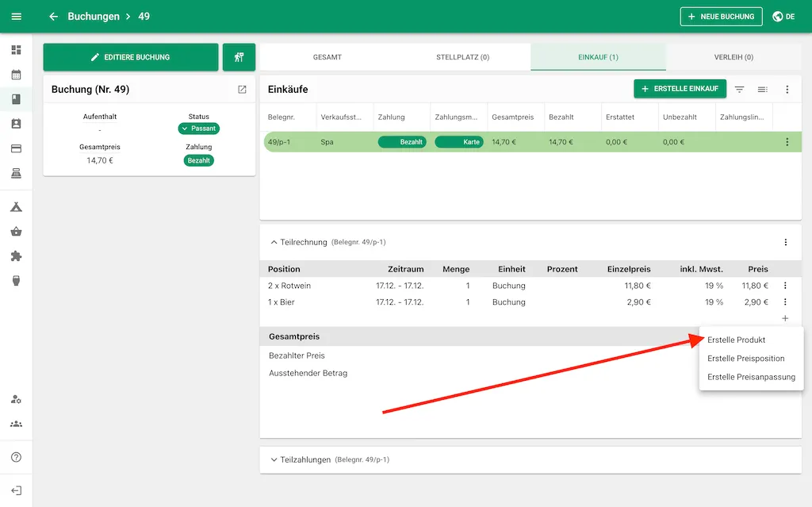The image size is (812, 507).
Task: Select the 1 x Bier position
Action: pyautogui.click(x=282, y=302)
